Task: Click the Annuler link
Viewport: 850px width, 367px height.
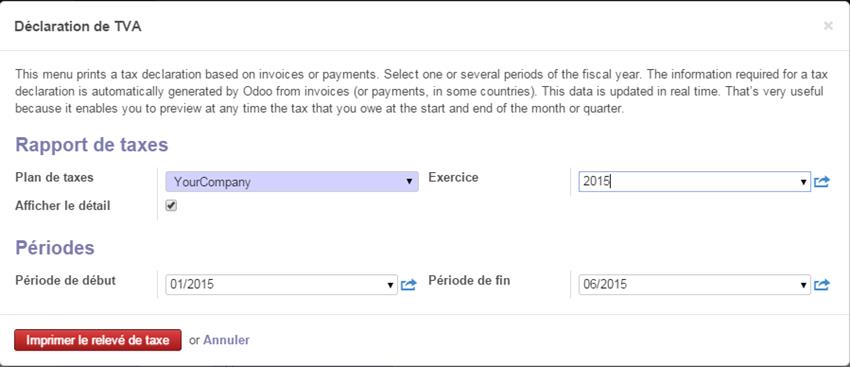Action: (x=226, y=340)
